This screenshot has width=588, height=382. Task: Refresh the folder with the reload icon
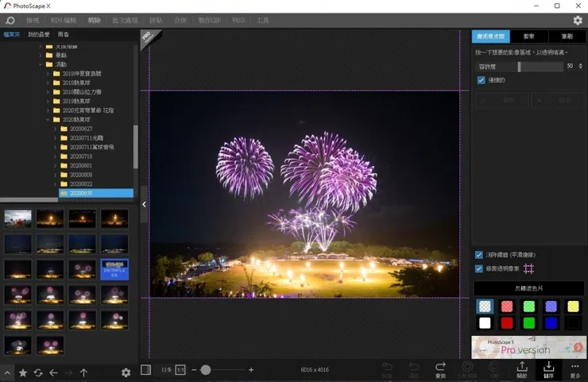[37, 372]
